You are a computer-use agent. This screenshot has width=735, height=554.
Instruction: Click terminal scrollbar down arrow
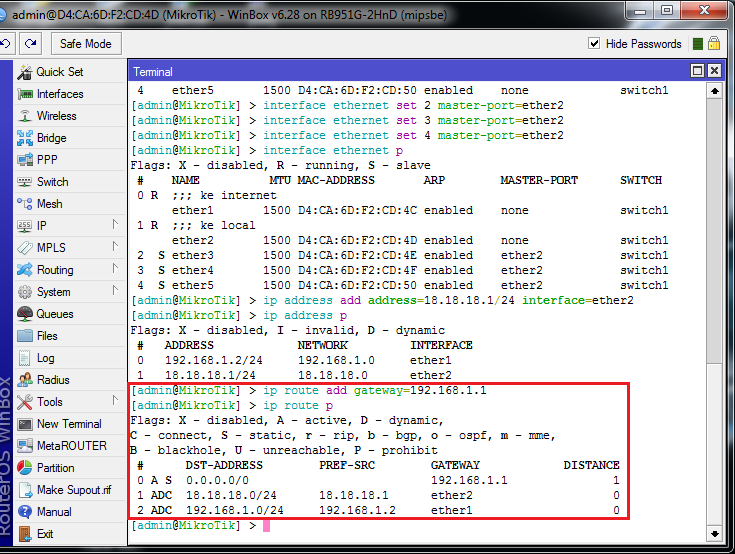(x=714, y=533)
